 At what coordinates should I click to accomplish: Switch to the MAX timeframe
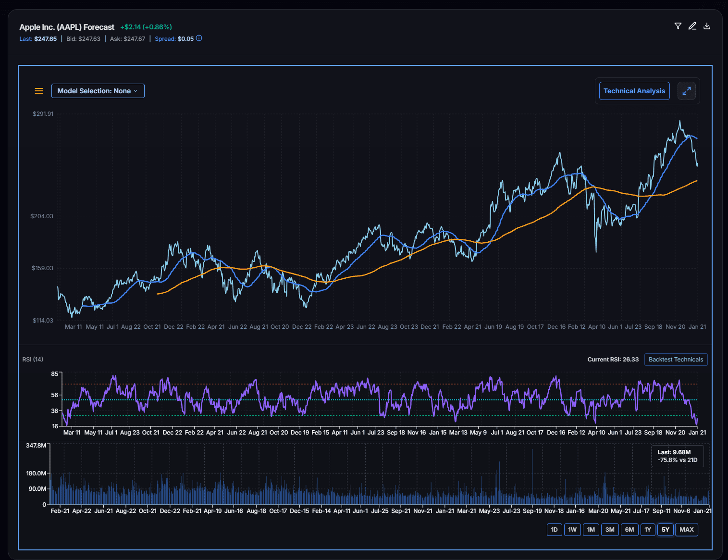(686, 529)
